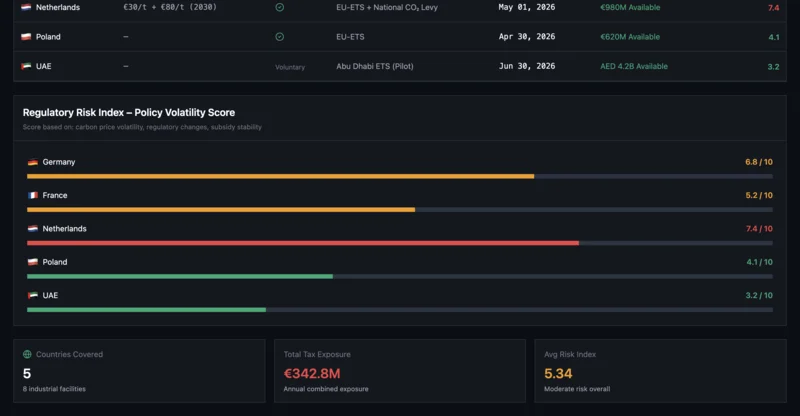Screen dimensions: 800x416
Task: Click the green check icon in Netherlands row
Action: [279, 7]
